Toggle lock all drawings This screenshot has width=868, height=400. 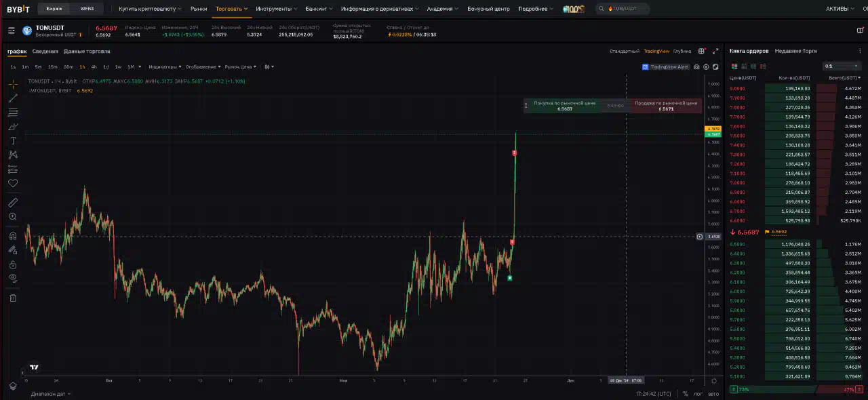13,264
